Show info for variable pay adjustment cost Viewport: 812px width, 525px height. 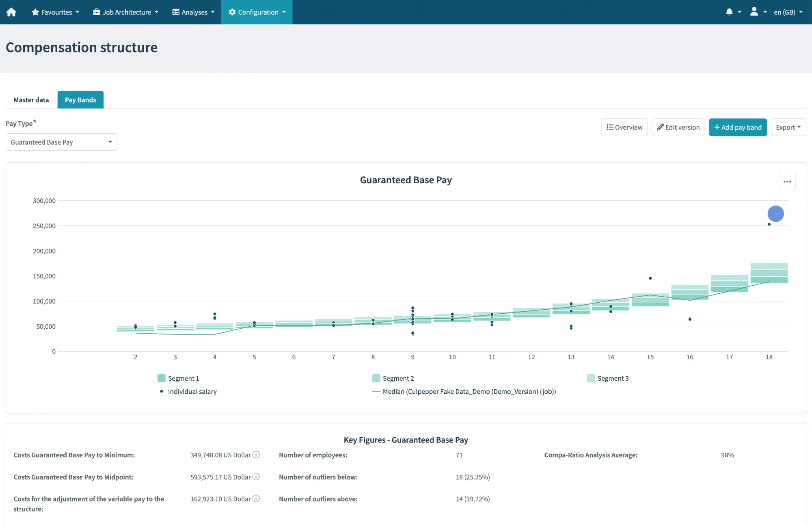[256, 499]
